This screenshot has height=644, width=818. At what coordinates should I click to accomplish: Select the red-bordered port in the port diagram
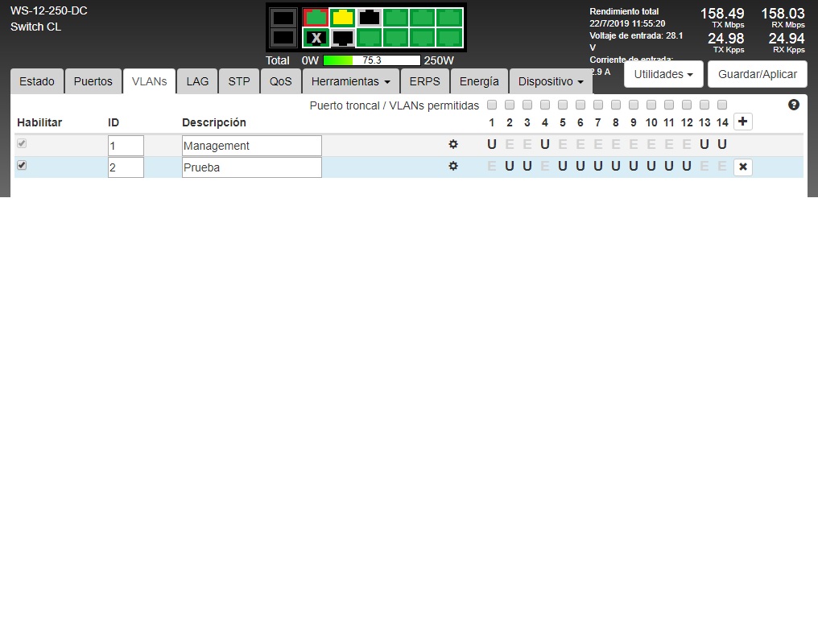click(316, 18)
